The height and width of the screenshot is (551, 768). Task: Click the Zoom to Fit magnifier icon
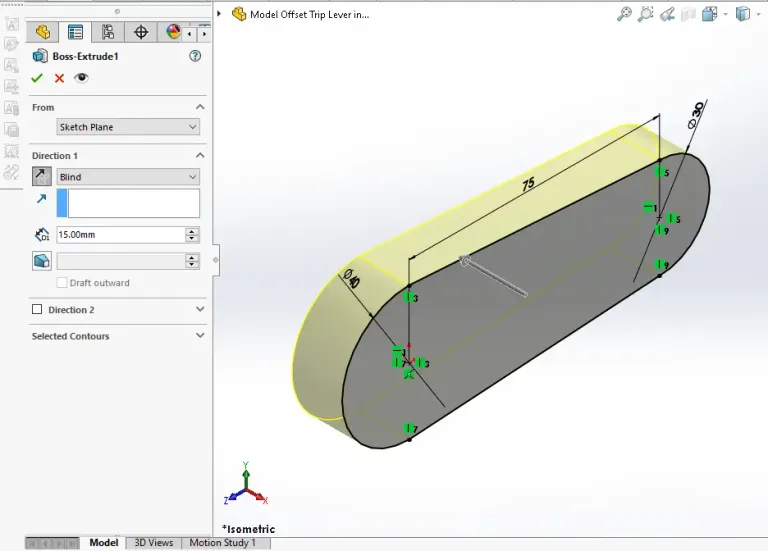point(624,14)
